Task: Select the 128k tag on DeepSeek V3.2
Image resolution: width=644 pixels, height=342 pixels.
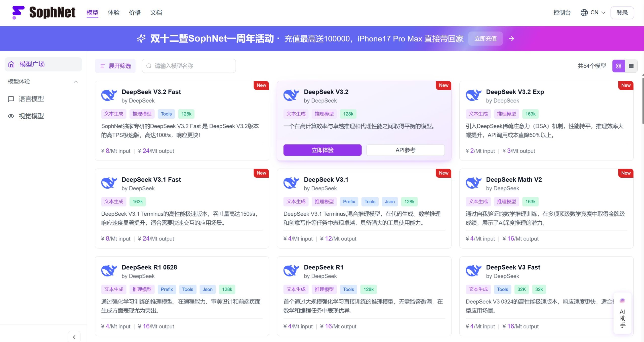Action: tap(348, 114)
